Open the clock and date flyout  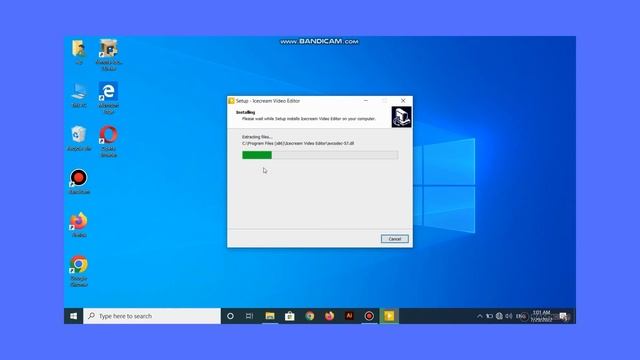pyautogui.click(x=541, y=316)
